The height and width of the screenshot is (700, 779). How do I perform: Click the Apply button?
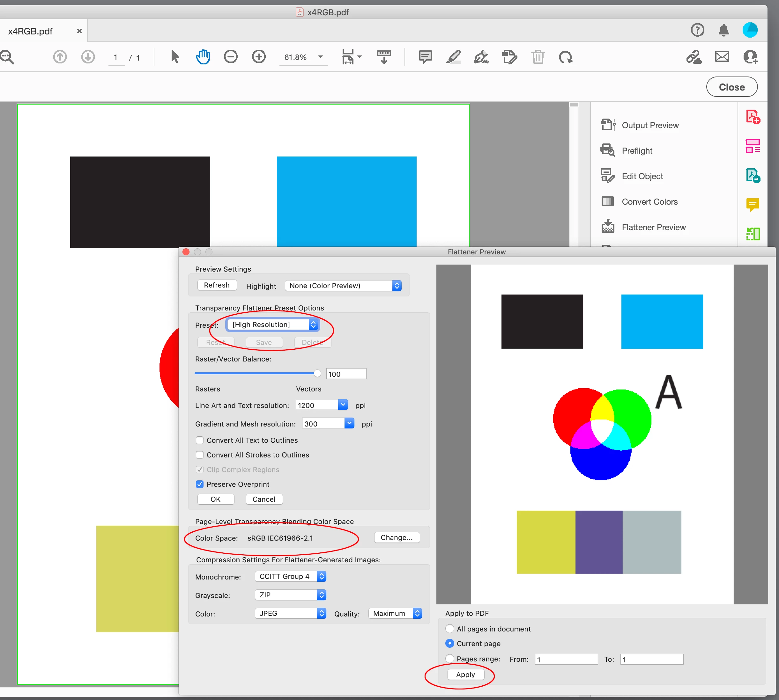pos(465,674)
